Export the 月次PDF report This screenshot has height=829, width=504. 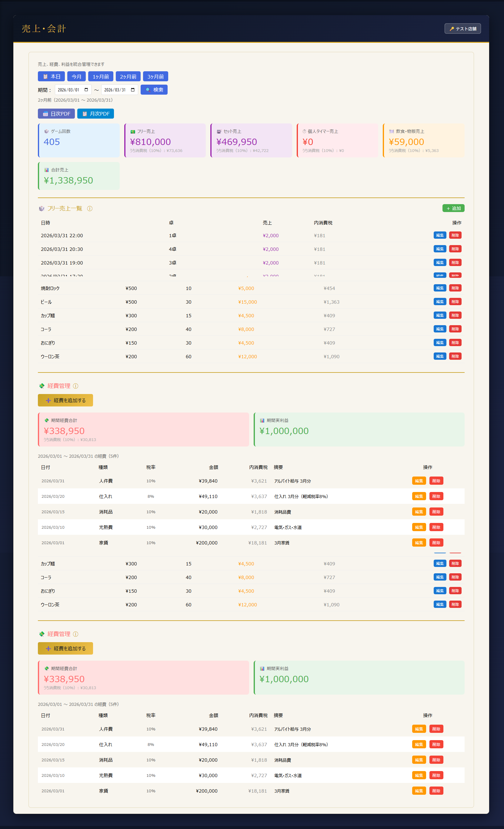tap(95, 114)
